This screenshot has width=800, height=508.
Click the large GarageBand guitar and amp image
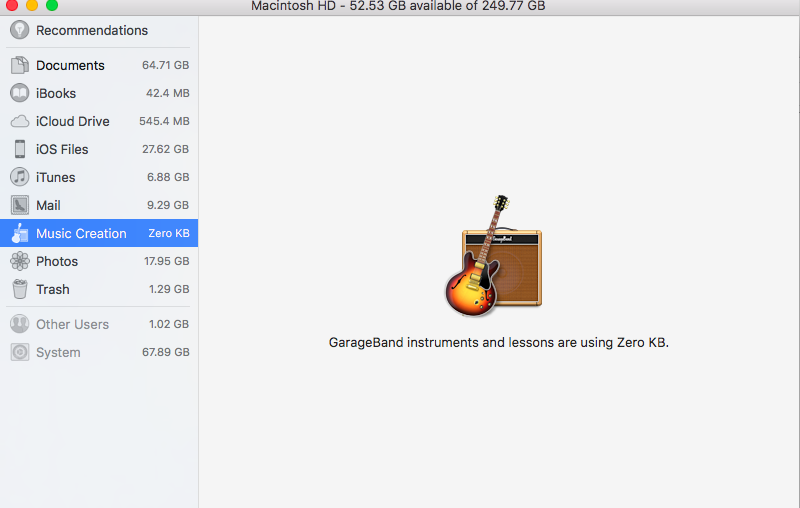click(493, 256)
